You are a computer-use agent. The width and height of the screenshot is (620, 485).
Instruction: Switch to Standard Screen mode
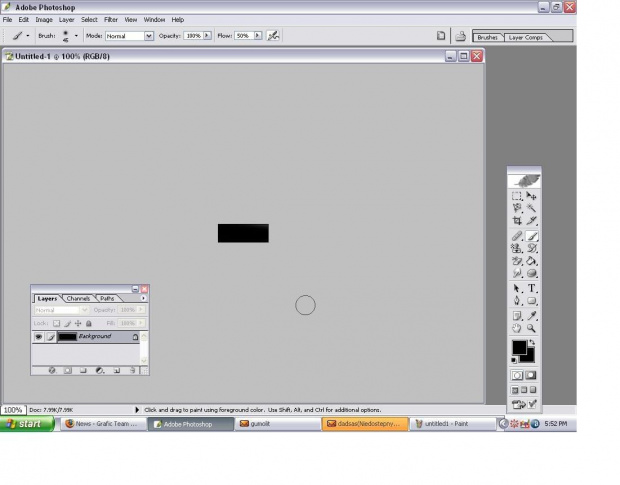pos(515,390)
